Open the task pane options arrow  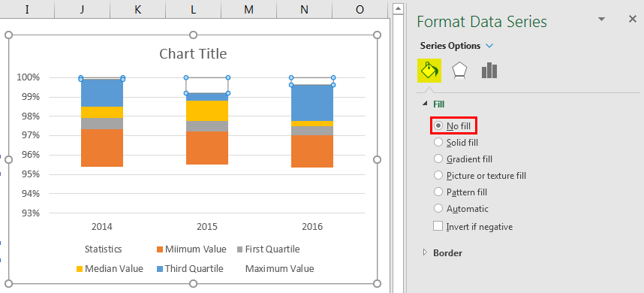click(x=601, y=20)
